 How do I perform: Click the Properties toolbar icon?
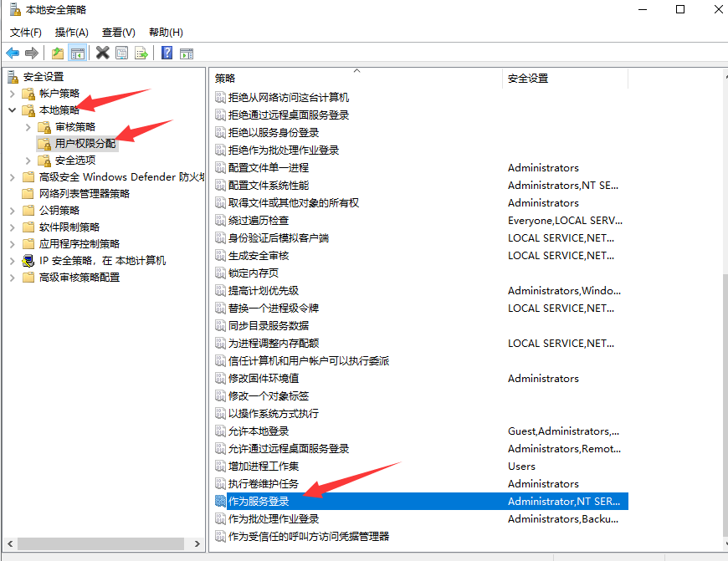pos(121,53)
